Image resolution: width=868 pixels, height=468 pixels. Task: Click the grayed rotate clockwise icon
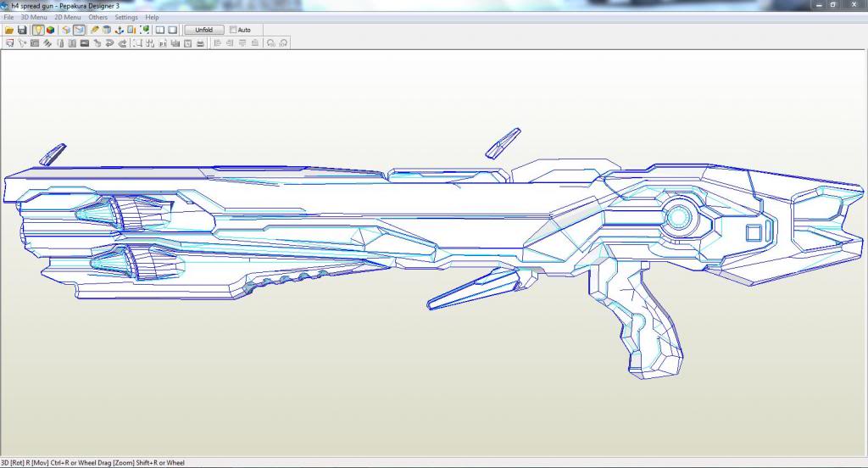[283, 43]
